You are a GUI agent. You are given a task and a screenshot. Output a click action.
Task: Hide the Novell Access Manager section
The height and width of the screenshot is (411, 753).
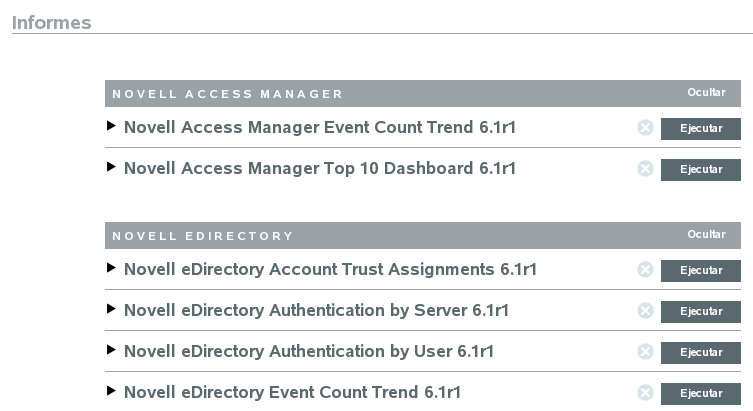(706, 92)
